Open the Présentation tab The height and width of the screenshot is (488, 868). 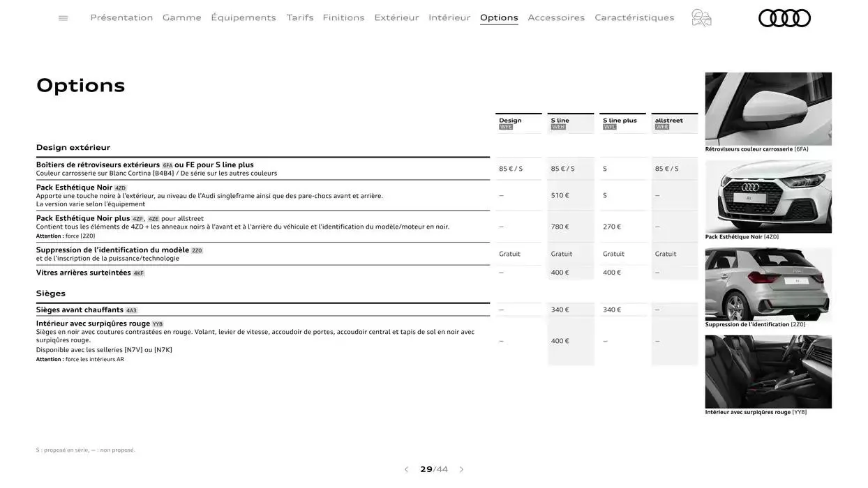click(x=121, y=17)
